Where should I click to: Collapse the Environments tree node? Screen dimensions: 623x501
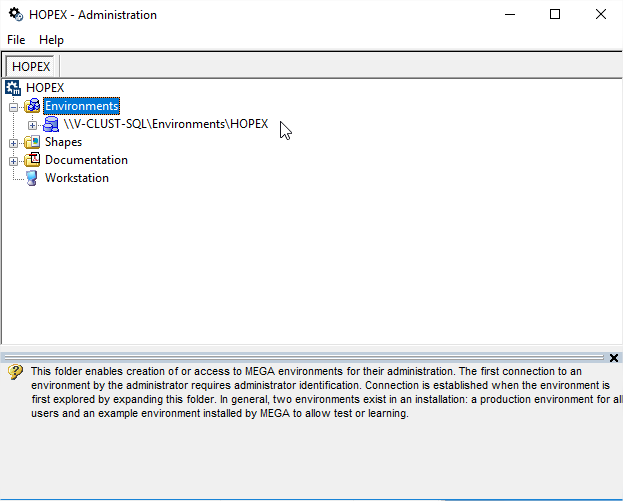pos(14,106)
